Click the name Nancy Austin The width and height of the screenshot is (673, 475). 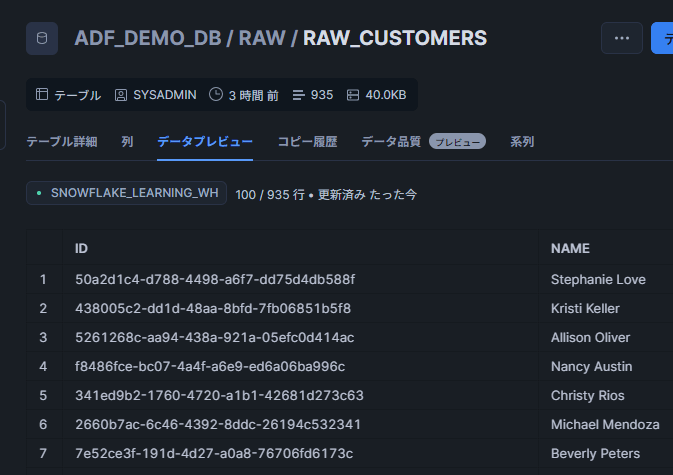coord(591,366)
